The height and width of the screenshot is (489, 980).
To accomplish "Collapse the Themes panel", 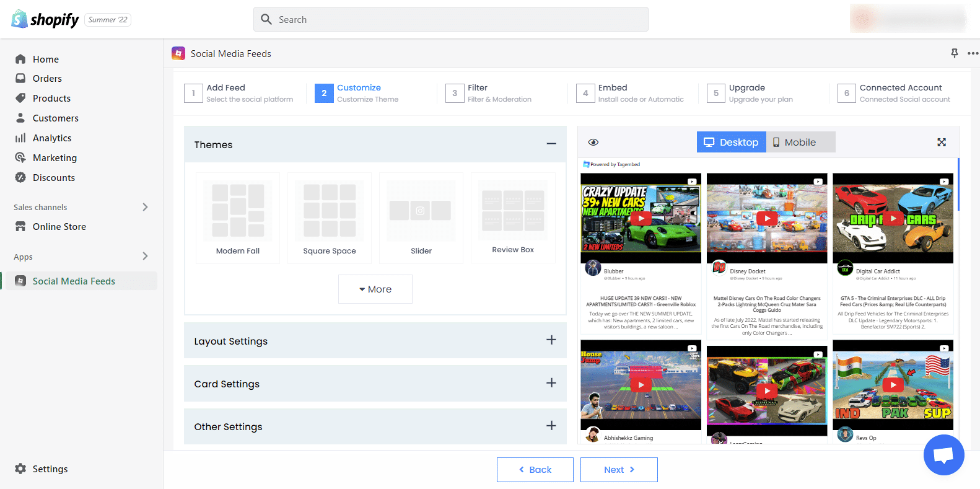I will coord(551,144).
